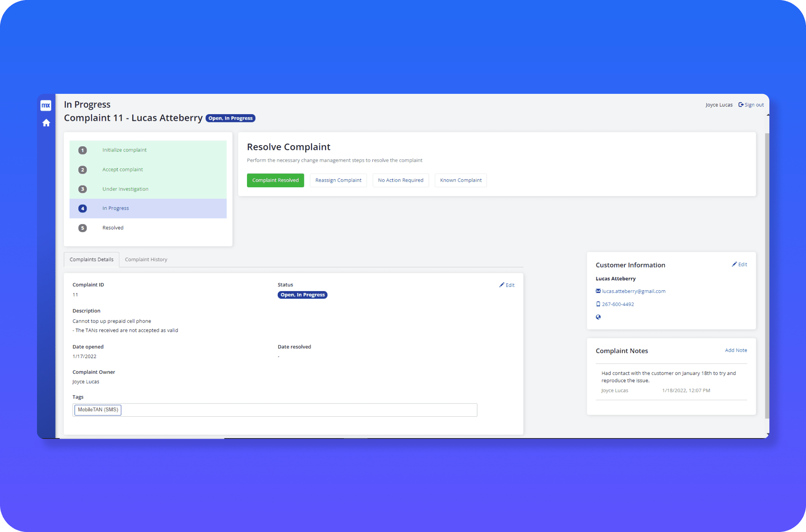Click the Tags input field
This screenshot has height=532, width=806.
pos(296,410)
